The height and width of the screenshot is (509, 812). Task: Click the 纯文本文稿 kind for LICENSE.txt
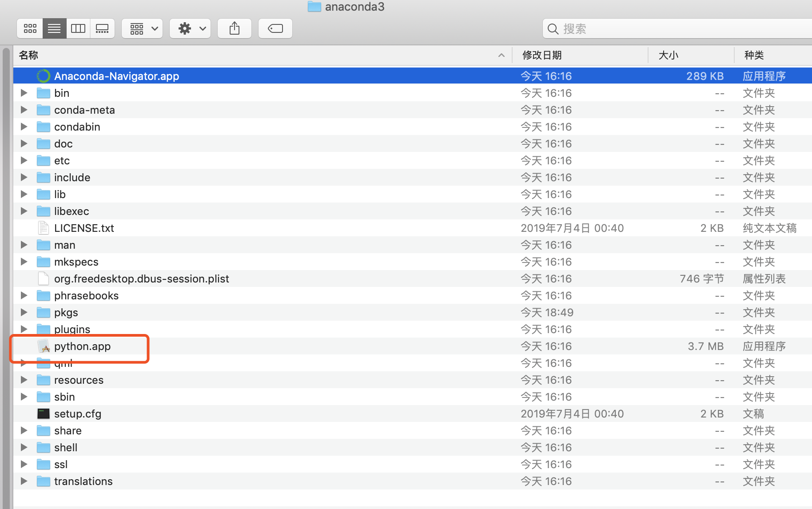pos(770,228)
